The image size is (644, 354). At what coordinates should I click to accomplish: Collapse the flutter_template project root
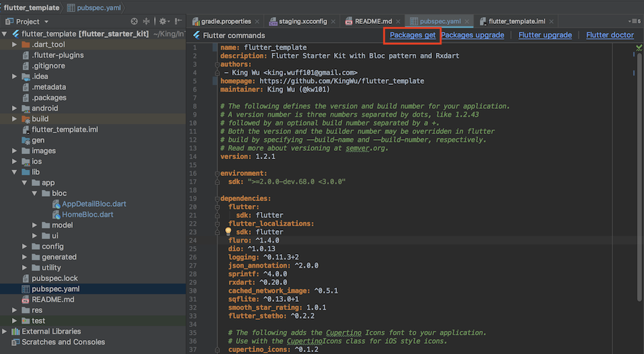point(4,34)
